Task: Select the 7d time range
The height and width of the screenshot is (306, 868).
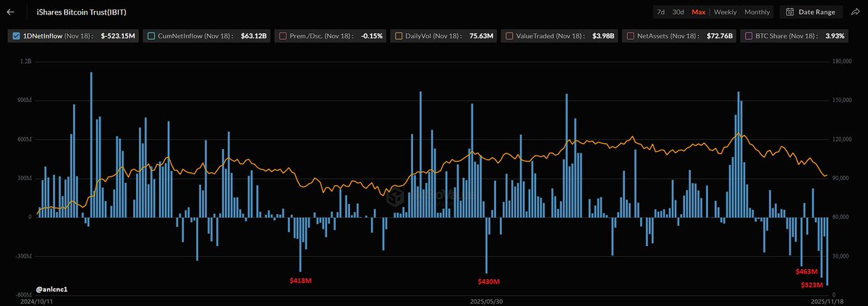Action: pos(660,12)
